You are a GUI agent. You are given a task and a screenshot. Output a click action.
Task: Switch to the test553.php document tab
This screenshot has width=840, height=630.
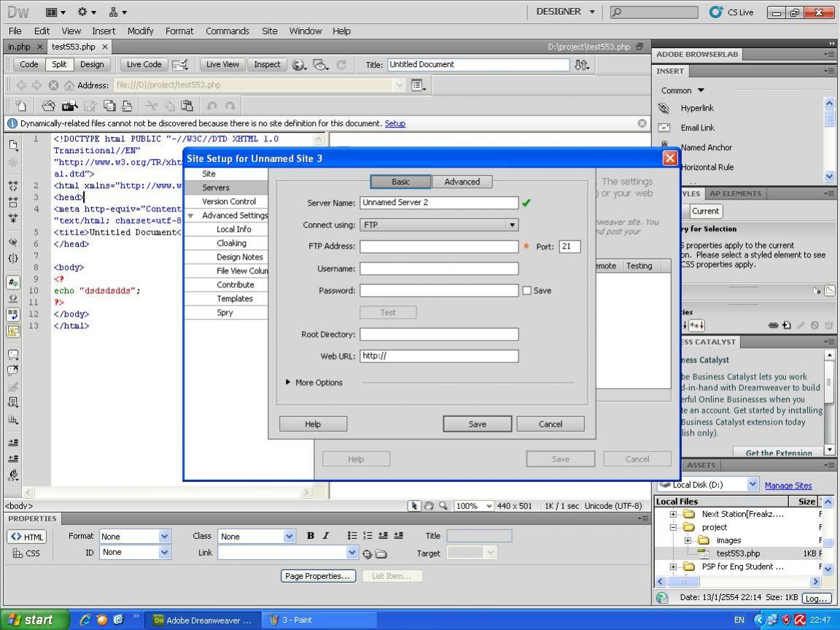coord(74,47)
